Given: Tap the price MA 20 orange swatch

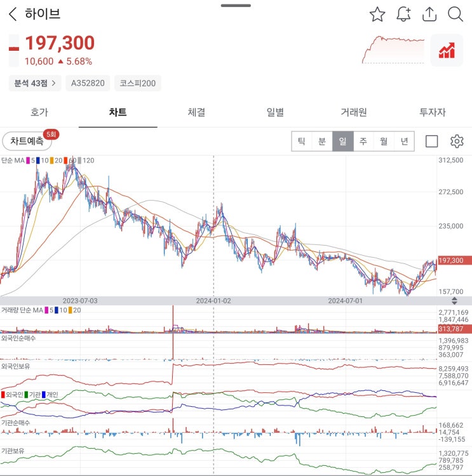Looking at the screenshot, I should (51, 161).
